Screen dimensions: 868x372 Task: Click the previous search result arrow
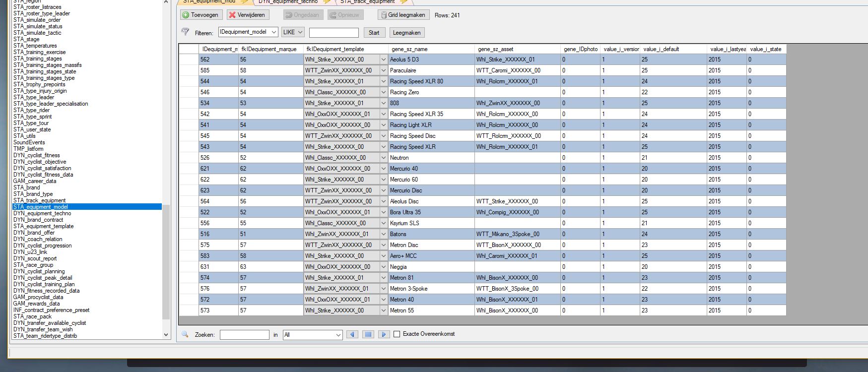(x=352, y=334)
